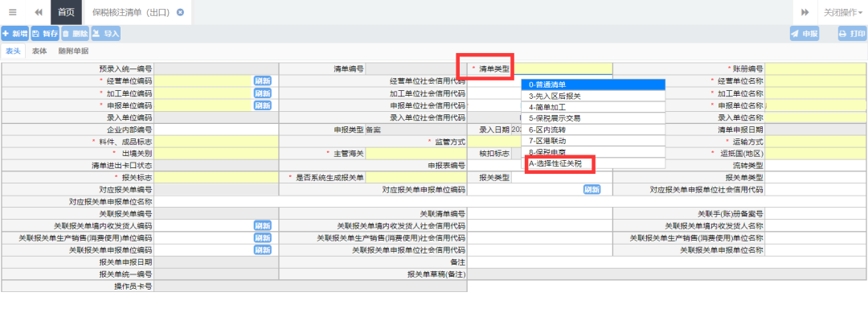Click the 关联报关单编号 input field
Screen dimensions: 868x313
pyautogui.click(x=216, y=213)
